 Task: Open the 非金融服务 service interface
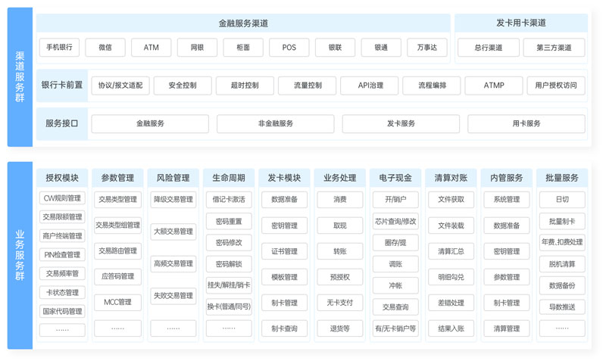click(275, 123)
